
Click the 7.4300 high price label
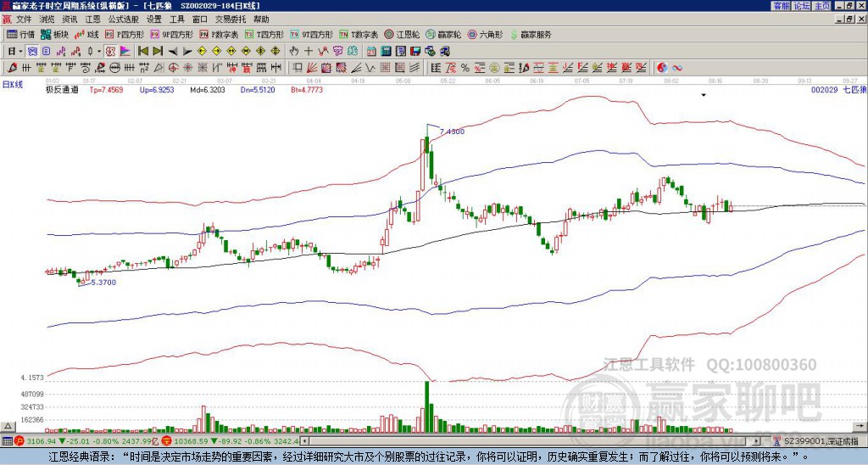(453, 132)
